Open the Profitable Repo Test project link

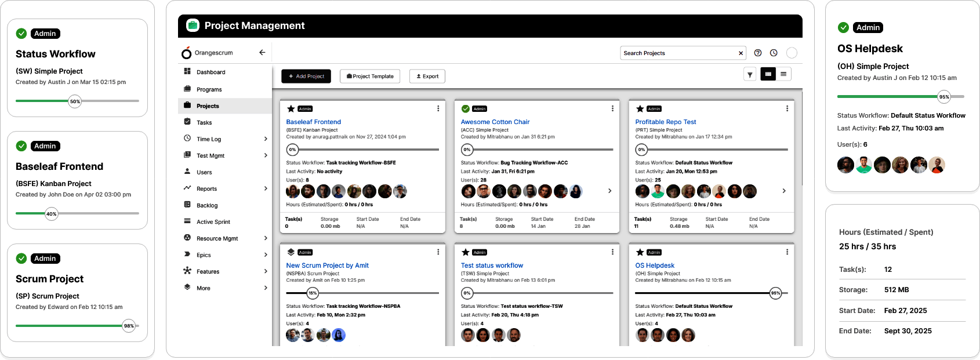666,122
